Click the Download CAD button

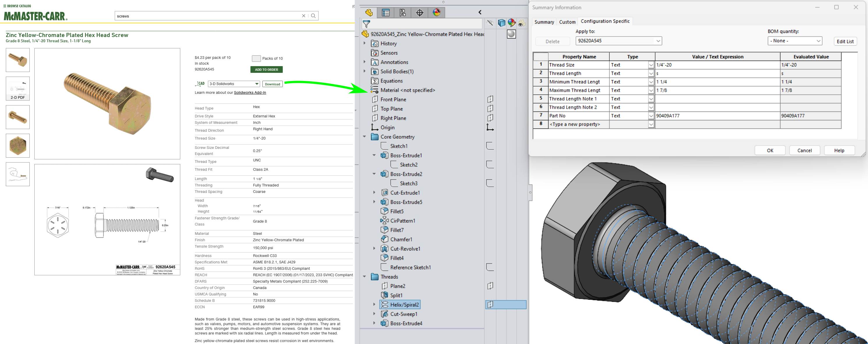click(272, 84)
